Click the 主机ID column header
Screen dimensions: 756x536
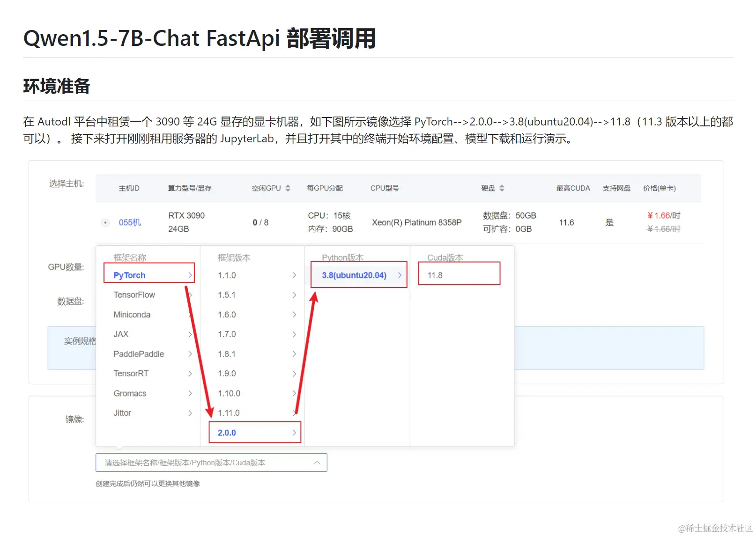tap(129, 188)
